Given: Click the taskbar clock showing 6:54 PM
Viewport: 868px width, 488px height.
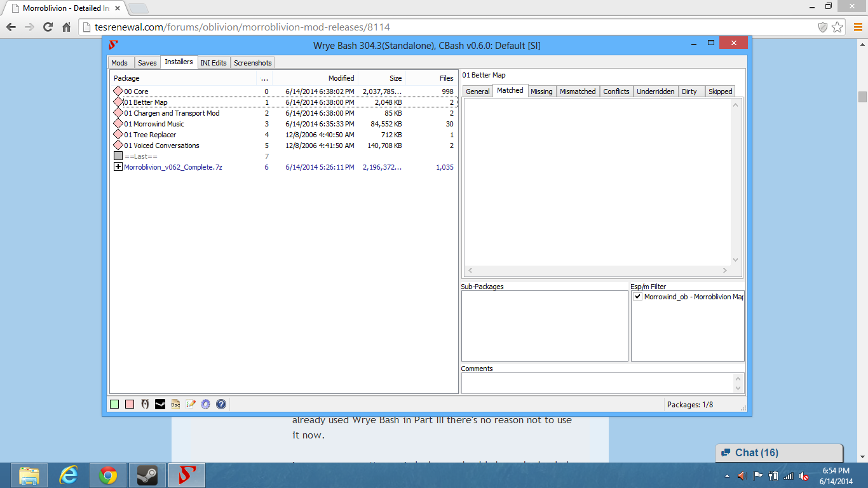Looking at the screenshot, I should [x=835, y=475].
